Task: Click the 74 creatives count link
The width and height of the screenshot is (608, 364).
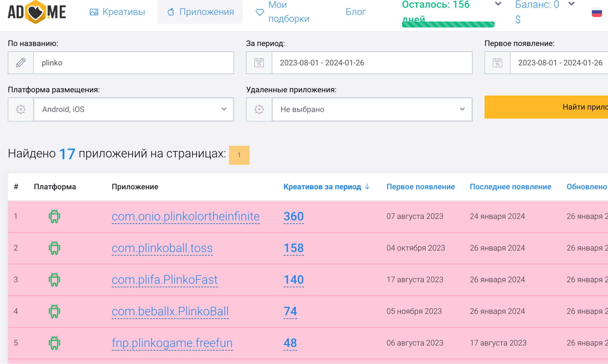Action: (290, 311)
